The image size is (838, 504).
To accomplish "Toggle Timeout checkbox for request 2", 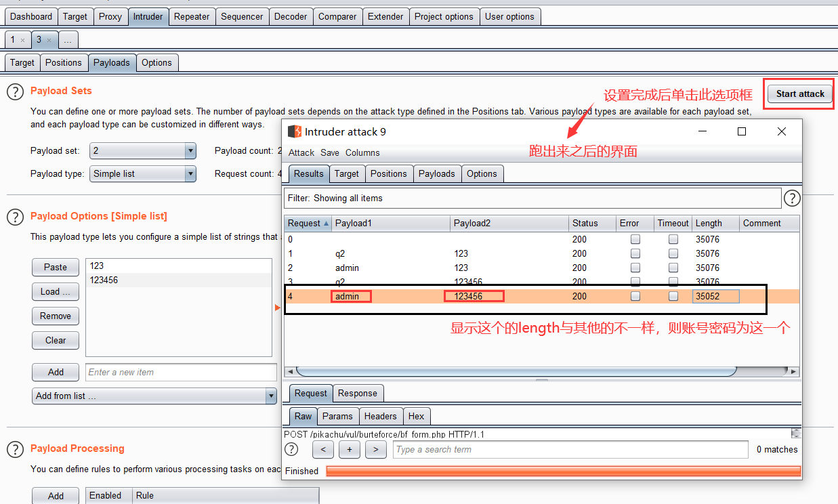I will click(673, 268).
